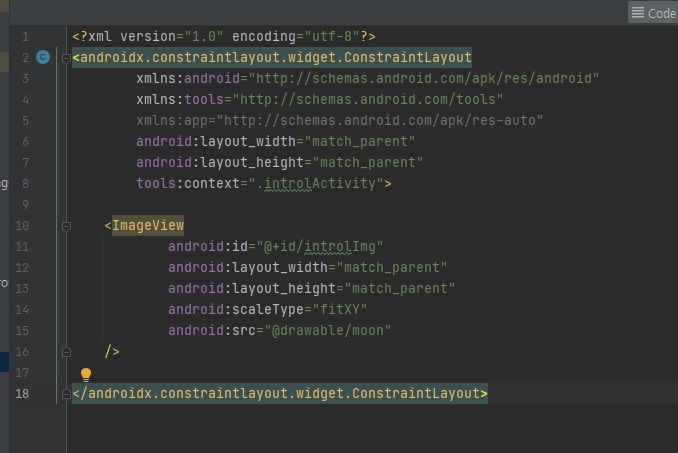Screen dimensions: 678x453
Task: Click the @drawable/moon src value
Action: click(x=327, y=330)
